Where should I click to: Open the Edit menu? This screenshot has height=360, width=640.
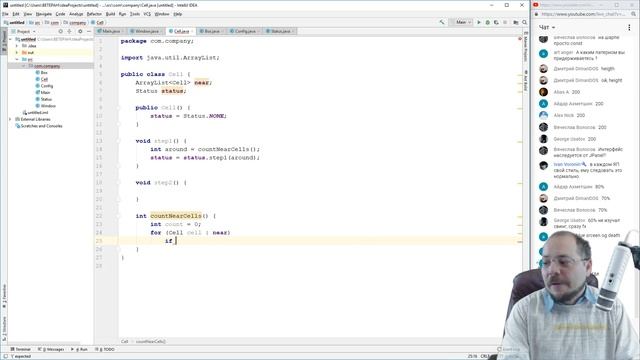pos(16,14)
